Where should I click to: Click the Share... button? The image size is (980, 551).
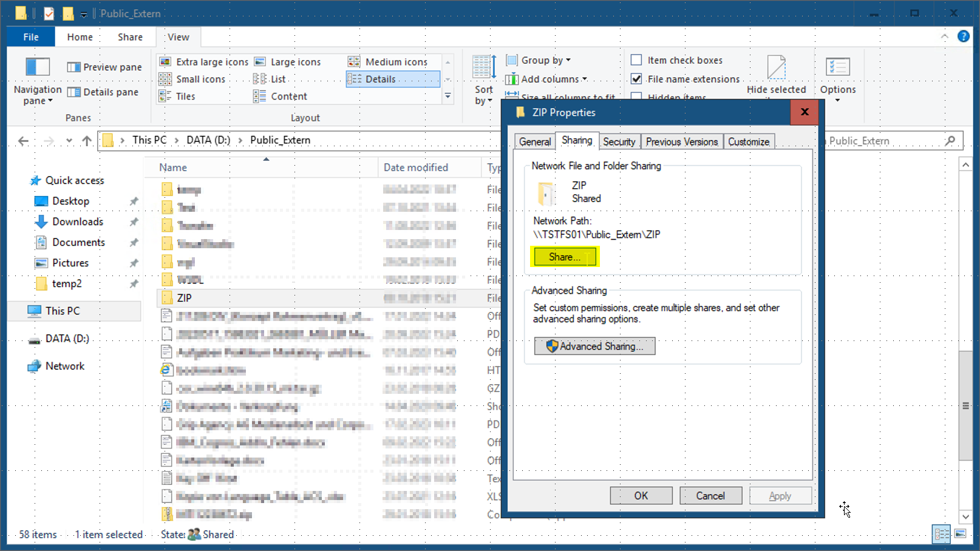point(565,257)
